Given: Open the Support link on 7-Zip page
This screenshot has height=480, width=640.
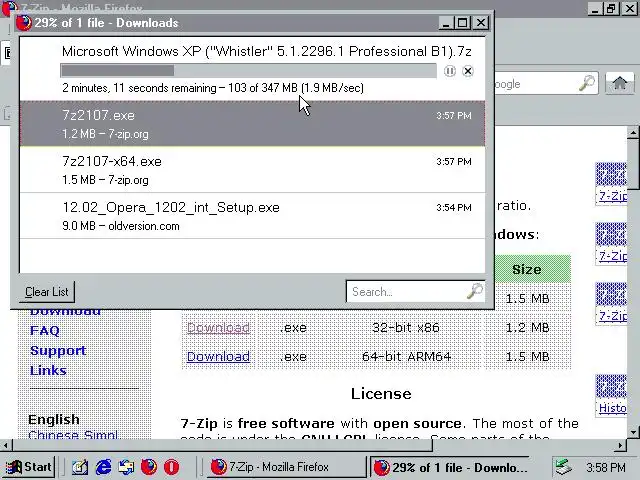Looking at the screenshot, I should click(x=58, y=351).
